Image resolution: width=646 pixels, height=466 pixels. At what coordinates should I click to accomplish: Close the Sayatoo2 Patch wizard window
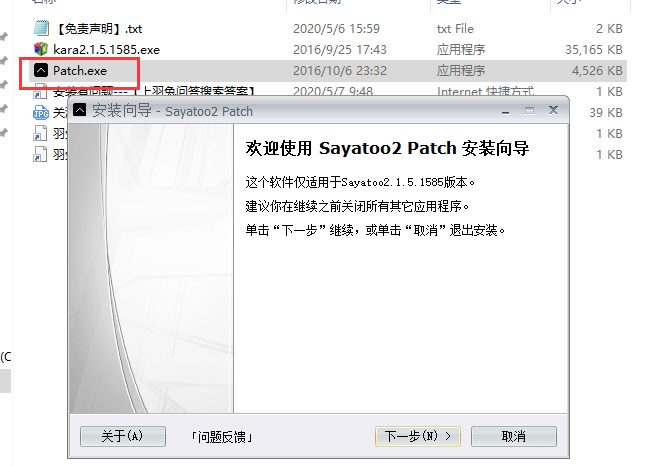pos(553,110)
